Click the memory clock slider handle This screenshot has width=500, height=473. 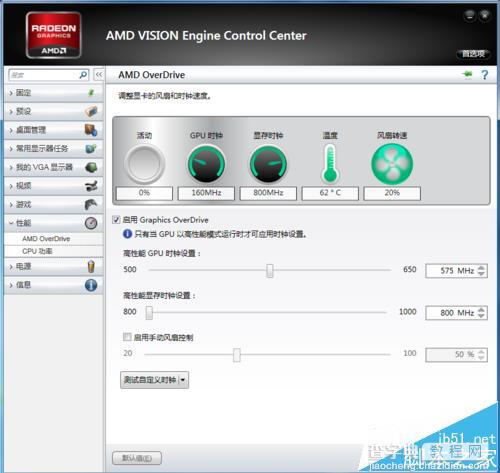pyautogui.click(x=149, y=312)
